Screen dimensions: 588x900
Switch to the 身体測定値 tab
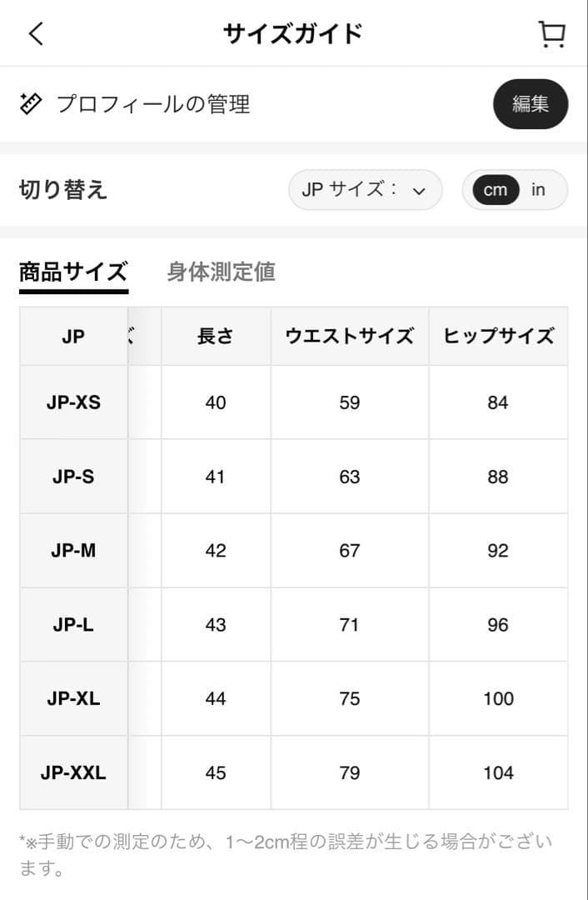tap(221, 272)
